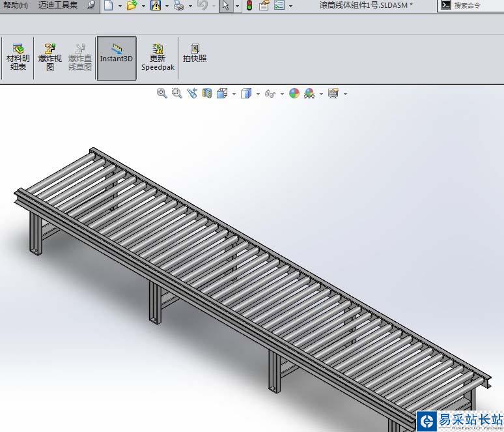Expand the Select tool dropdown arrow
Screen dimensions: 504x432
[237, 6]
